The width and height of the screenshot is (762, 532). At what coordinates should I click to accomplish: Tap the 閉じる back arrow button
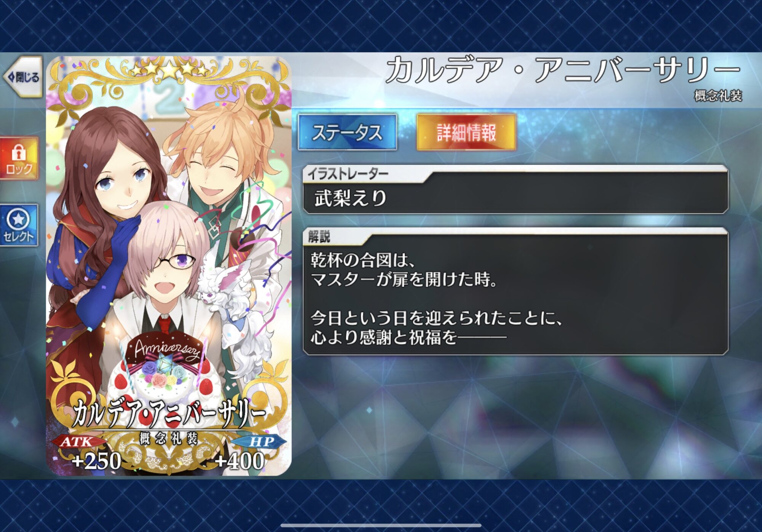tap(23, 77)
